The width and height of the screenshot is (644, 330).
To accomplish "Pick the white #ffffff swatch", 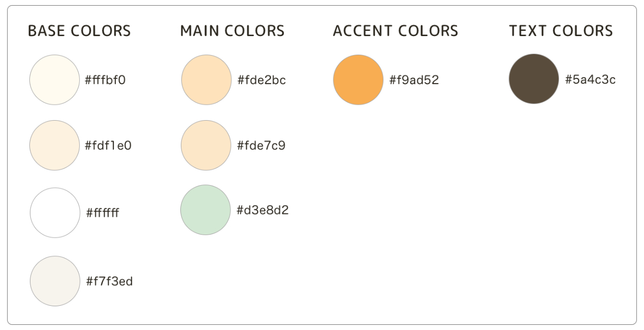I will 55,212.
